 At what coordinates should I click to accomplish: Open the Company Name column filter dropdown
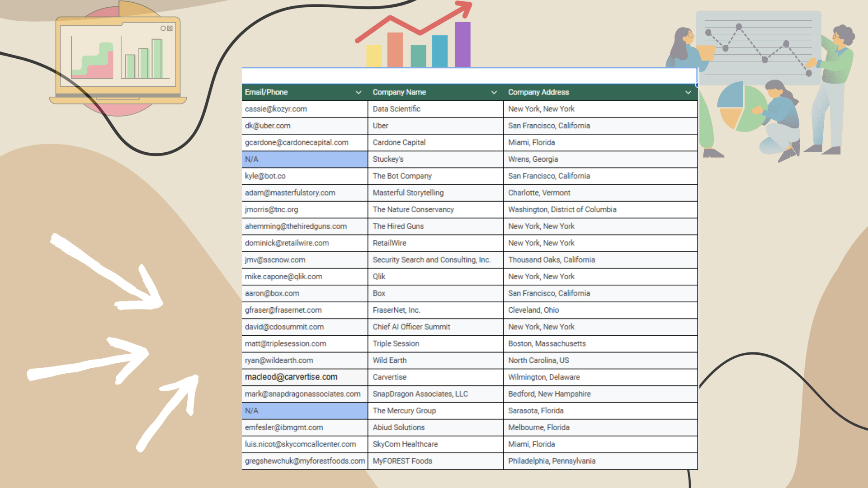pyautogui.click(x=494, y=92)
